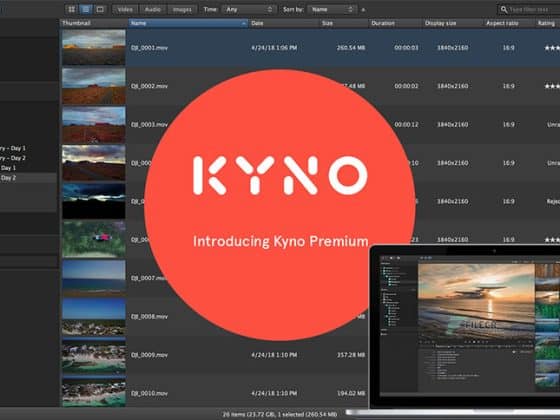Sort by the Size column header
This screenshot has width=560, height=420.
[x=344, y=23]
